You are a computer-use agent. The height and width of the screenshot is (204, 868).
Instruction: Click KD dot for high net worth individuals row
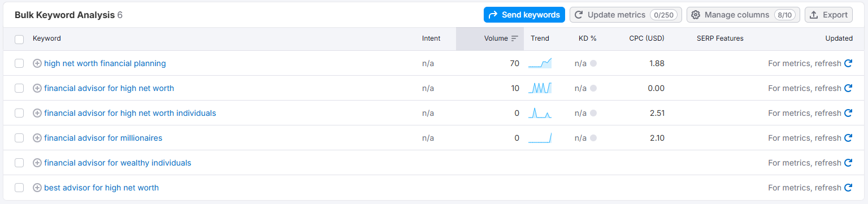593,113
